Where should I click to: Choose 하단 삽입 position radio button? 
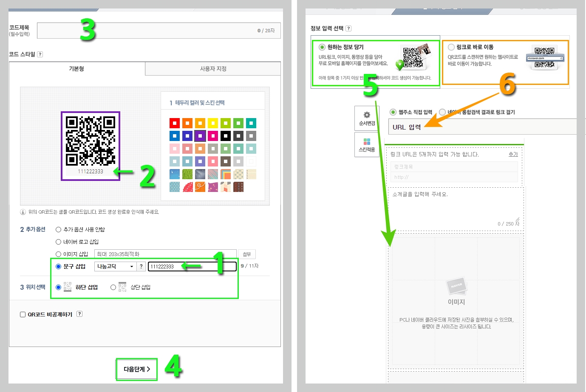[x=59, y=287]
